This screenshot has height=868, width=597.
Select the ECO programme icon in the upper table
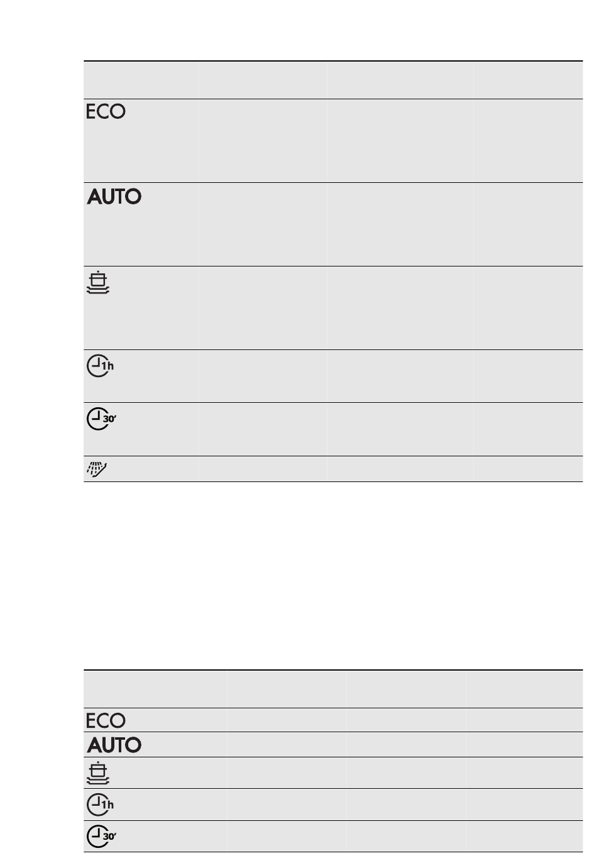coord(106,112)
